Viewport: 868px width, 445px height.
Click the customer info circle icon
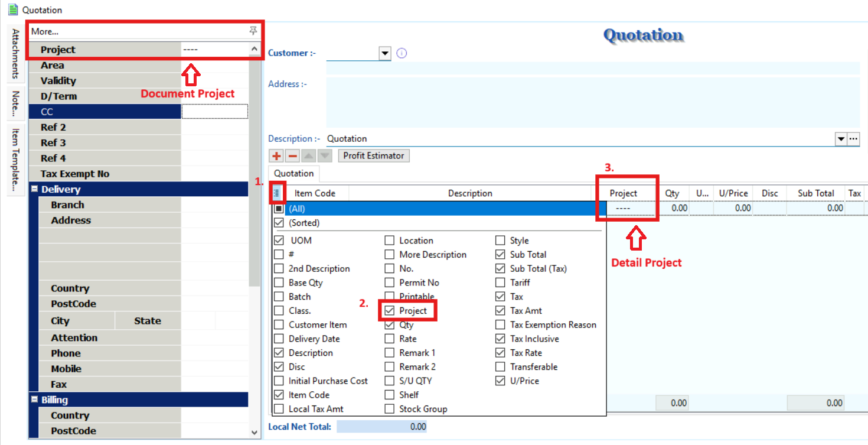click(402, 53)
